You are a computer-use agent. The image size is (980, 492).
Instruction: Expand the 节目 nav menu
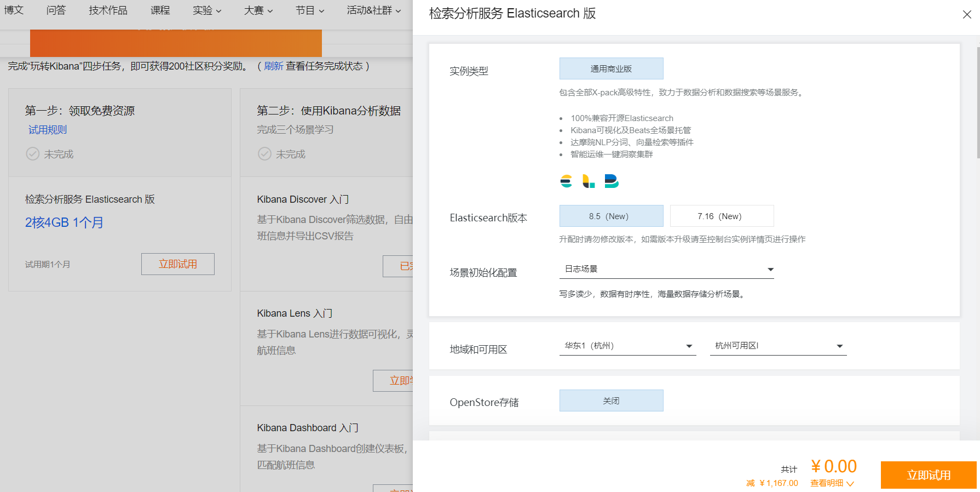[x=310, y=10]
